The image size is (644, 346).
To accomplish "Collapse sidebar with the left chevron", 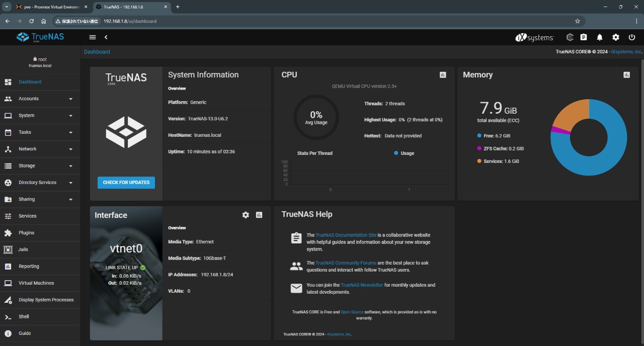I will click(x=106, y=37).
